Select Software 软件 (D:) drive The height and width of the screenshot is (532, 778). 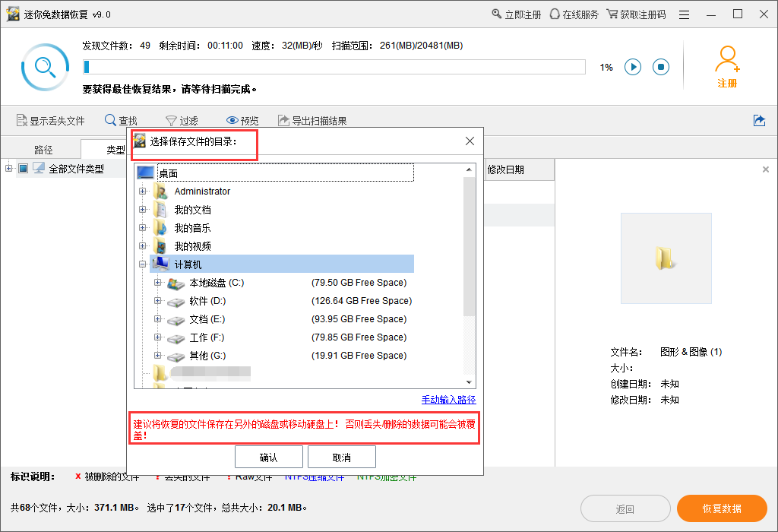[207, 301]
